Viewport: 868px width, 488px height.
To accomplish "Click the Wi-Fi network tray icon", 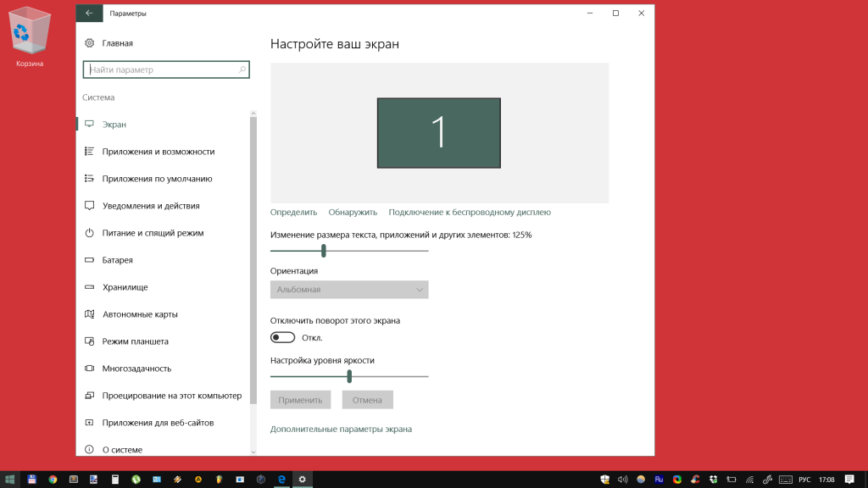I will pos(749,480).
